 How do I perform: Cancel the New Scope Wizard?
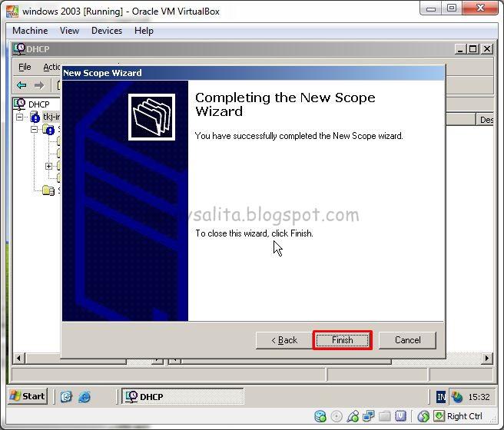pos(407,340)
